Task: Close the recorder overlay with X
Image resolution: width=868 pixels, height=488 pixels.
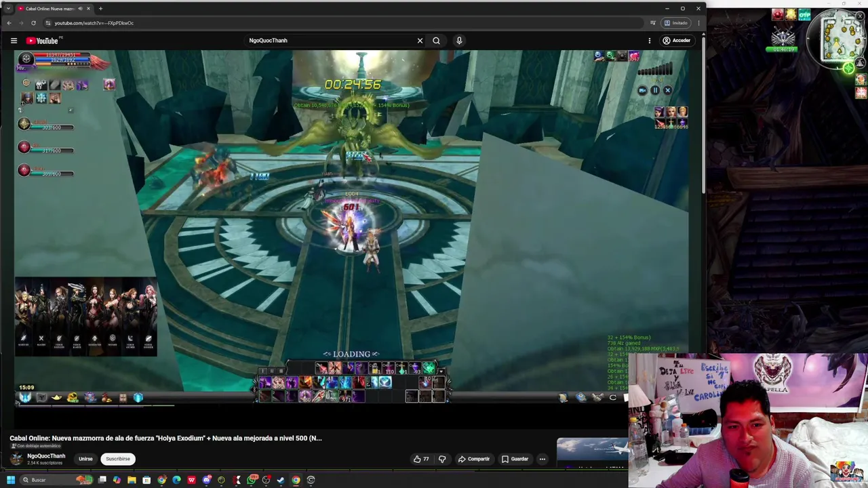Action: 667,90
